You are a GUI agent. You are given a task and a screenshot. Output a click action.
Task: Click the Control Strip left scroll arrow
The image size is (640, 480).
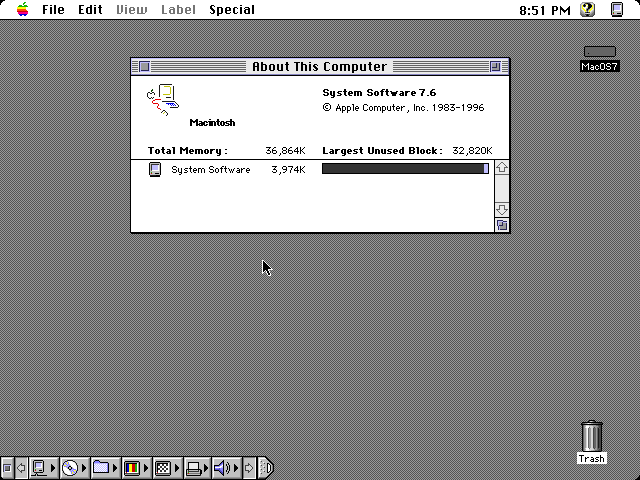pos(21,468)
